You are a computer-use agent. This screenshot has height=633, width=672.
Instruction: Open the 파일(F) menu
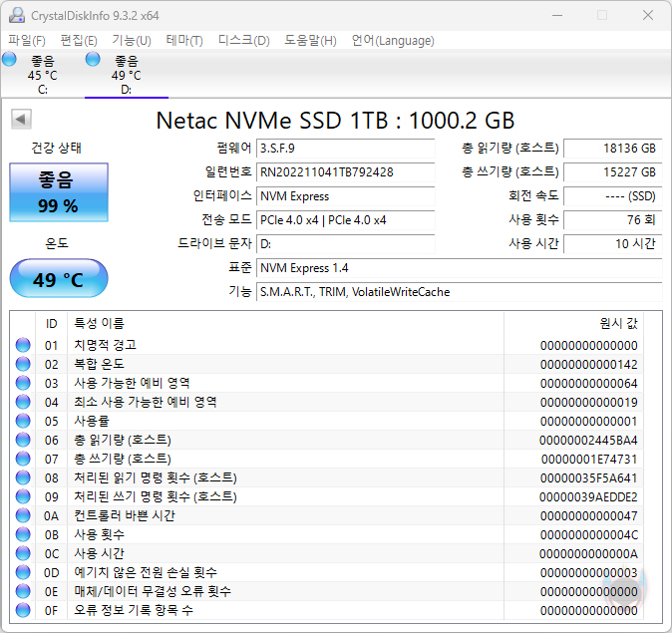click(27, 41)
